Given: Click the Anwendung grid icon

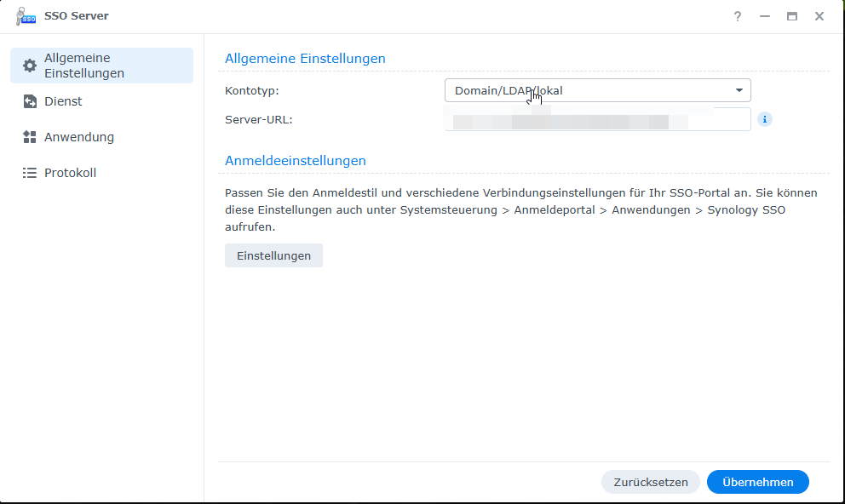Looking at the screenshot, I should click(x=30, y=137).
